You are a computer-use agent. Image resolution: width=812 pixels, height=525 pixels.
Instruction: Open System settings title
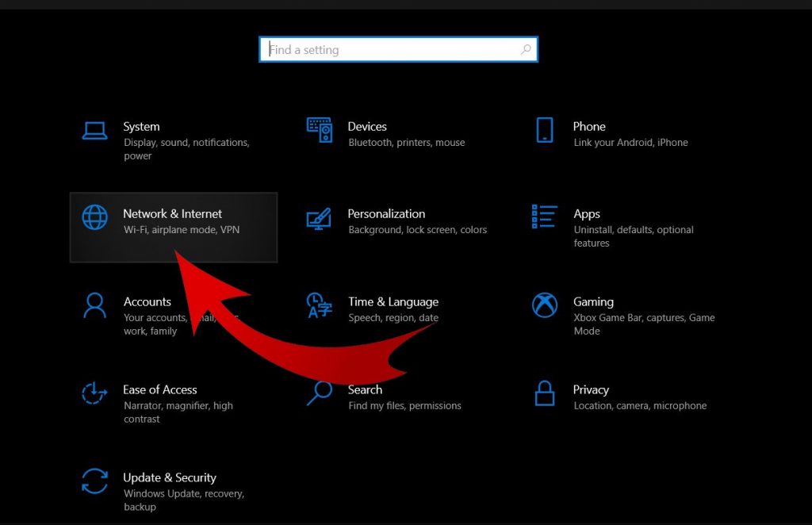(x=141, y=126)
